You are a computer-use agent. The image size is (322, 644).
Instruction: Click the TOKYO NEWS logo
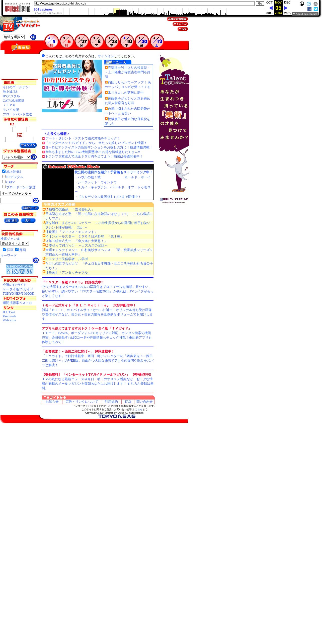[x=117, y=416]
